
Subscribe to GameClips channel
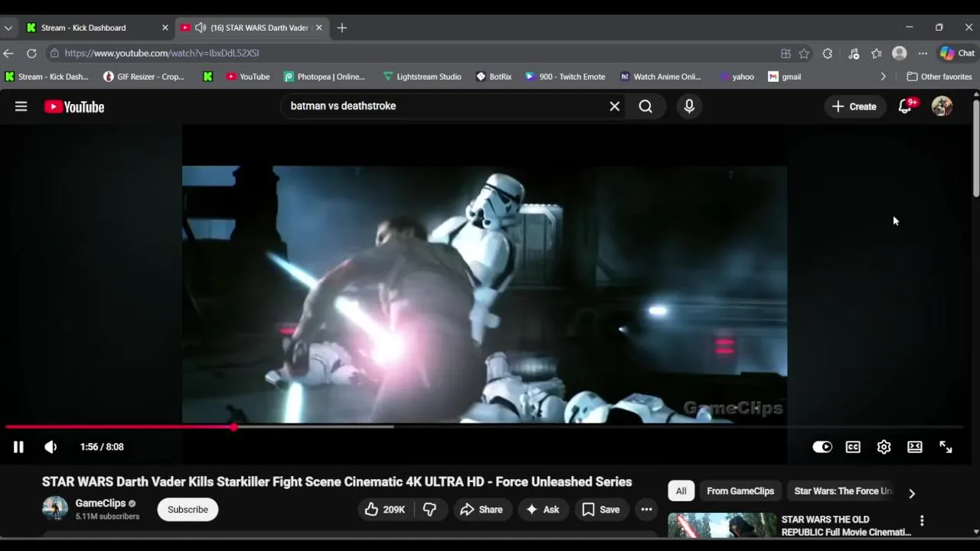tap(188, 510)
